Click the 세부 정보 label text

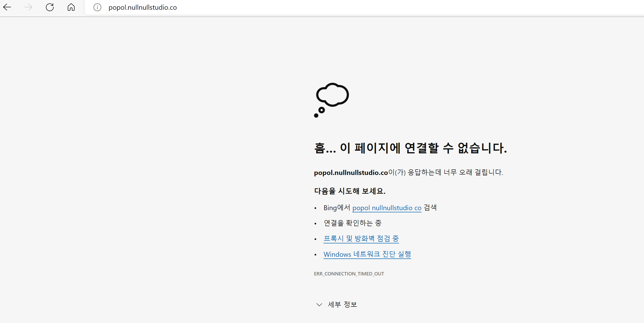click(342, 304)
